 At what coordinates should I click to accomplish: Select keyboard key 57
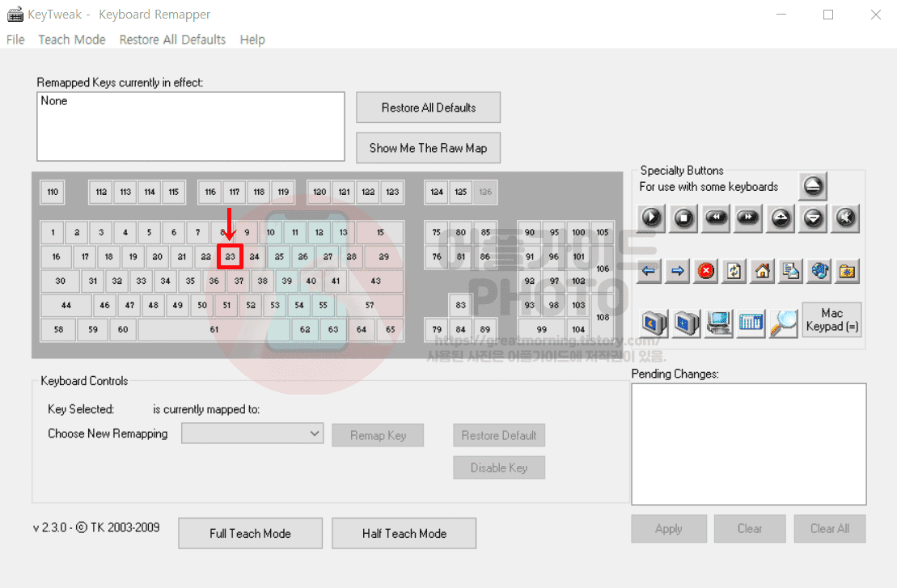(370, 306)
